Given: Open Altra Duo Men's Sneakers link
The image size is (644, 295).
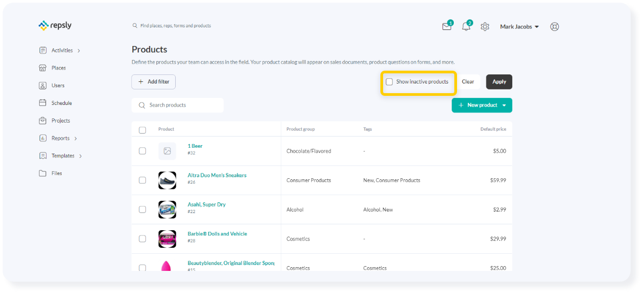Looking at the screenshot, I should pos(217,176).
